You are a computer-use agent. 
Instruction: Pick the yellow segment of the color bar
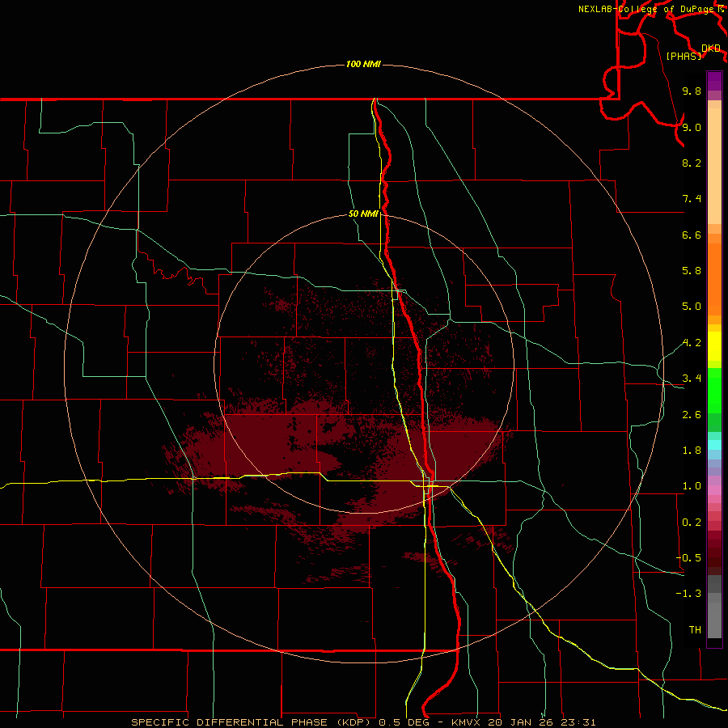point(714,346)
